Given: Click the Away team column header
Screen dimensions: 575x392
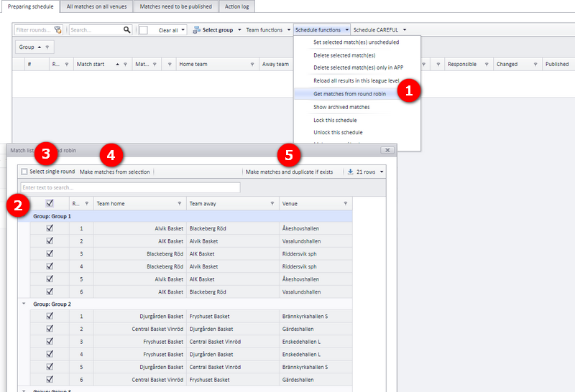Looking at the screenshot, I should click(275, 64).
